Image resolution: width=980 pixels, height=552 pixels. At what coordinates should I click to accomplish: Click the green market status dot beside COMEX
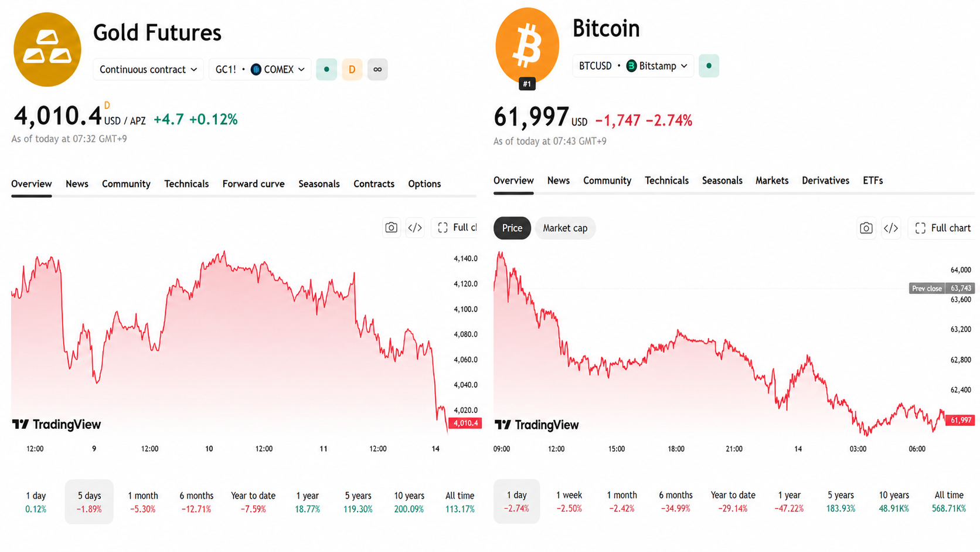326,69
